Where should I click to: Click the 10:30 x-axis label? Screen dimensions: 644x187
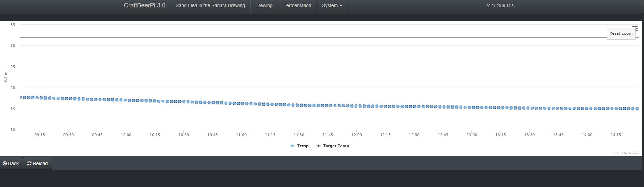pyautogui.click(x=184, y=135)
